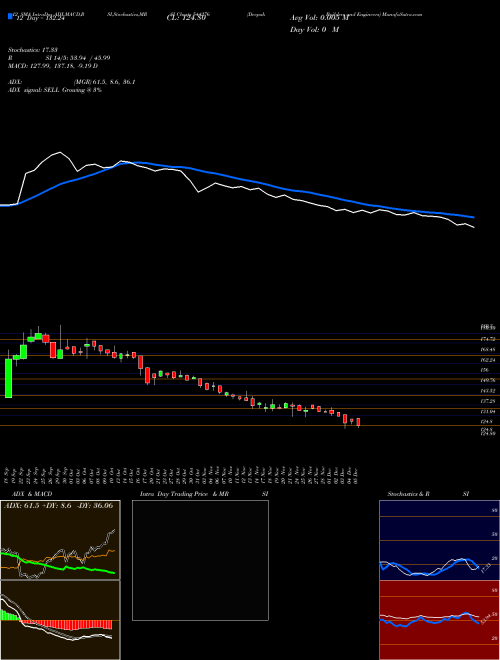Click the empty intraday trading price box

click(200, 560)
